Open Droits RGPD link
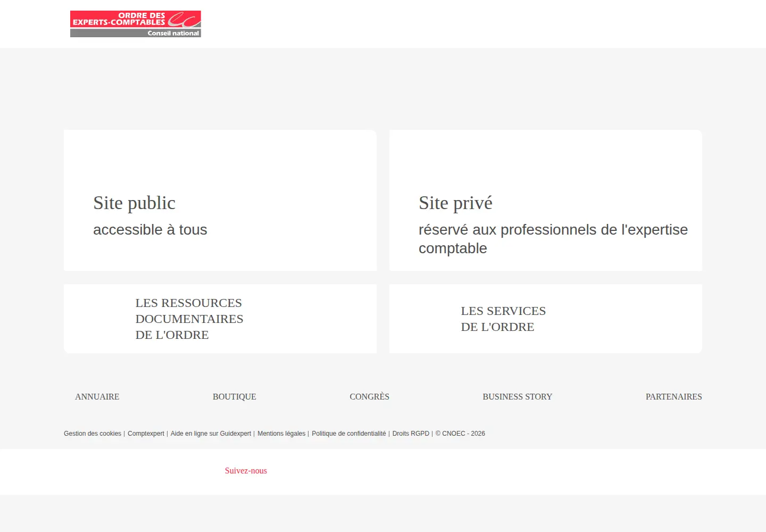This screenshot has width=766, height=532. (x=411, y=434)
